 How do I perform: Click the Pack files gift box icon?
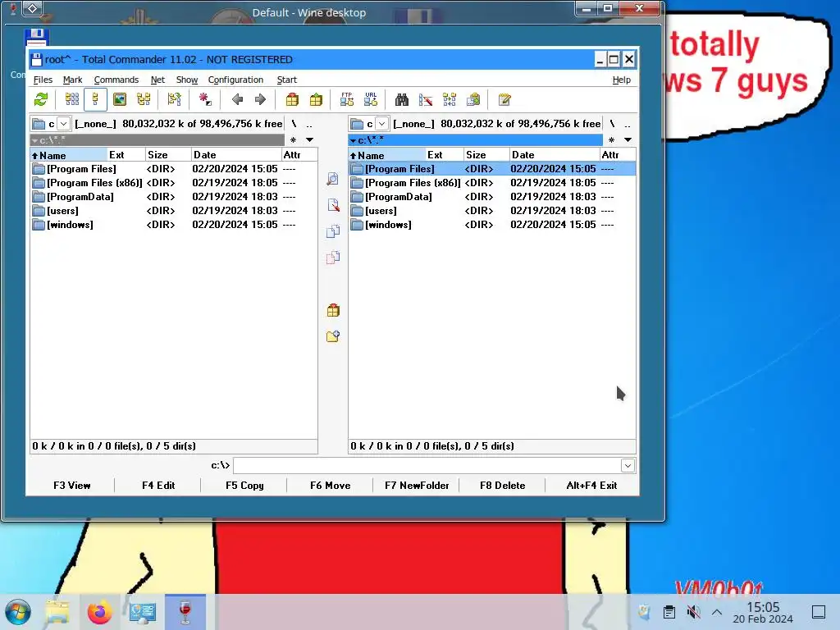tap(292, 99)
